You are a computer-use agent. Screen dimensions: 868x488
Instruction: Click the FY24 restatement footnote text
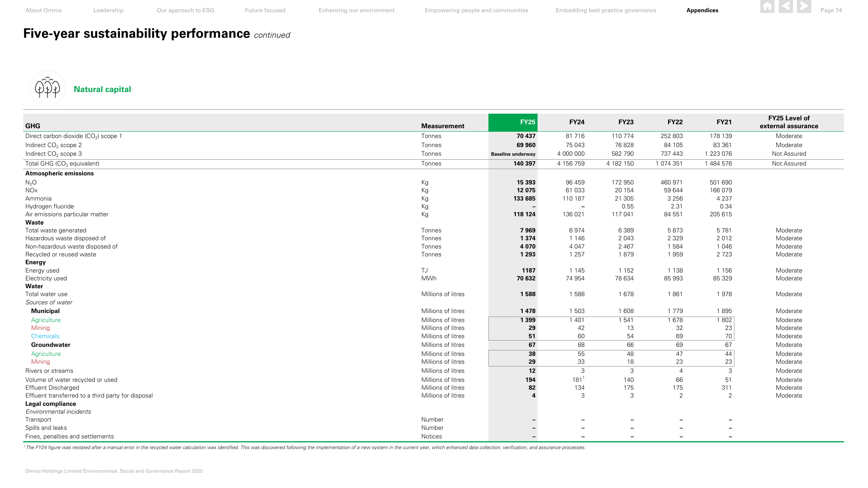click(x=305, y=447)
